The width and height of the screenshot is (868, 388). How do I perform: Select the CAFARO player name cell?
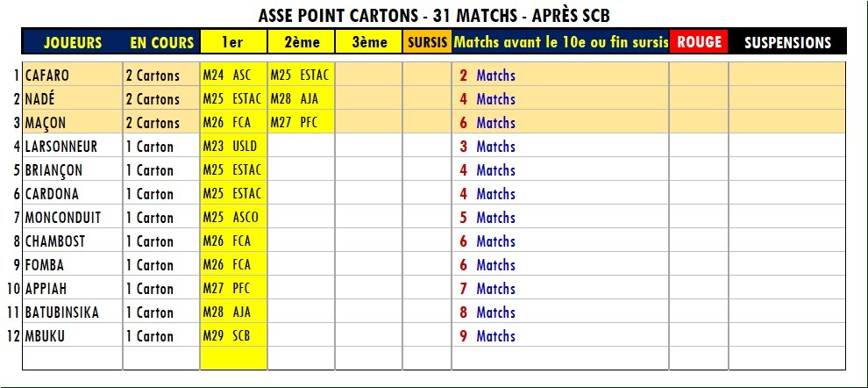tap(72, 75)
